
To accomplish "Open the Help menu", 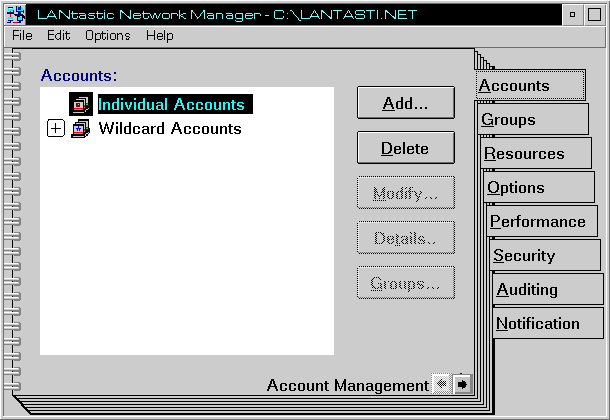I will point(160,36).
